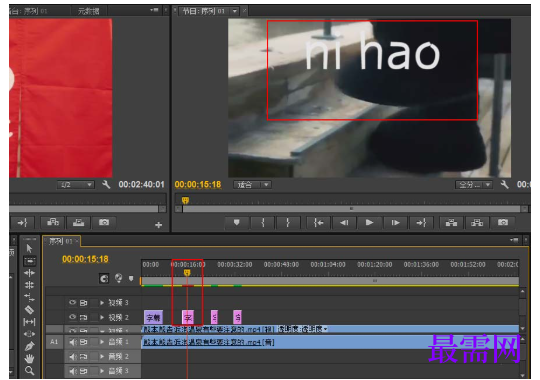Select the purple 字幕 clip on 视频 2
The height and width of the screenshot is (380, 540).
click(x=153, y=317)
